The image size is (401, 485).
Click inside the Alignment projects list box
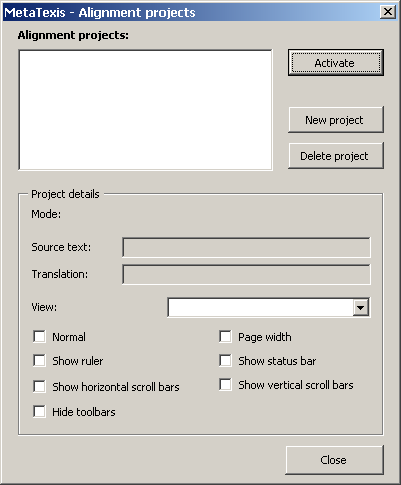[145, 110]
